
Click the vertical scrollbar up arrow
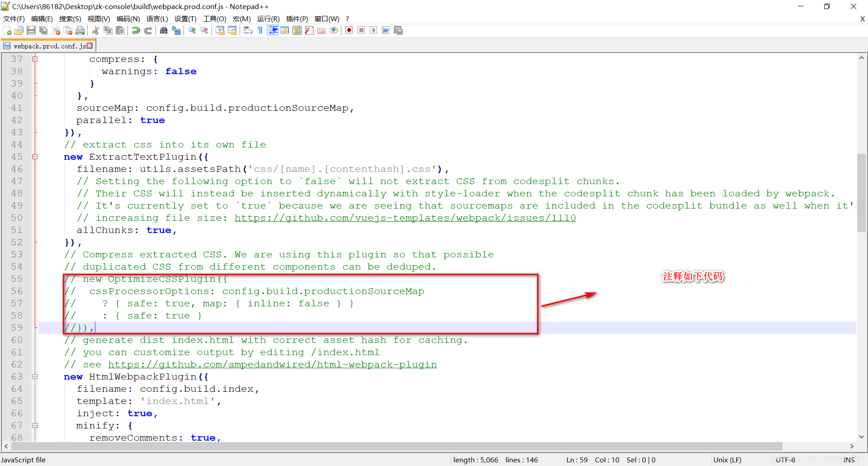(x=861, y=58)
